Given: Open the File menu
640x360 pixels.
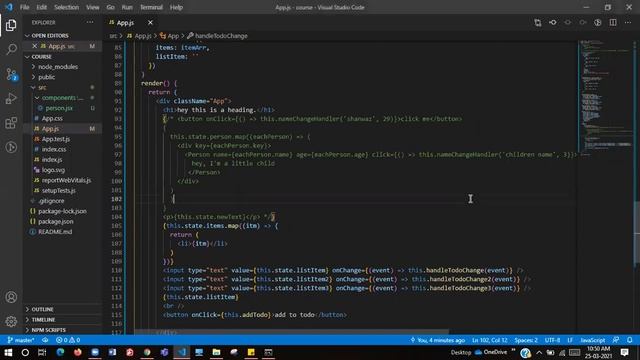Looking at the screenshot, I should click(x=24, y=7).
